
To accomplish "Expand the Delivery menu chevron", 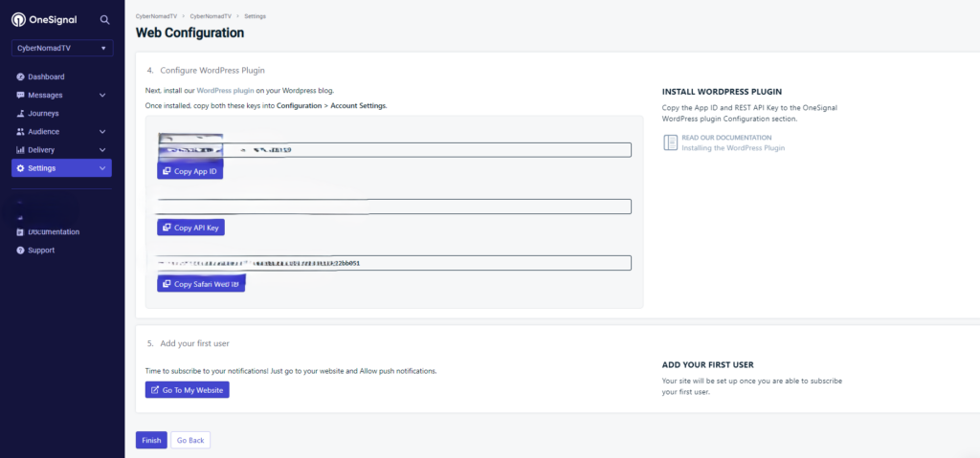I will click(102, 150).
